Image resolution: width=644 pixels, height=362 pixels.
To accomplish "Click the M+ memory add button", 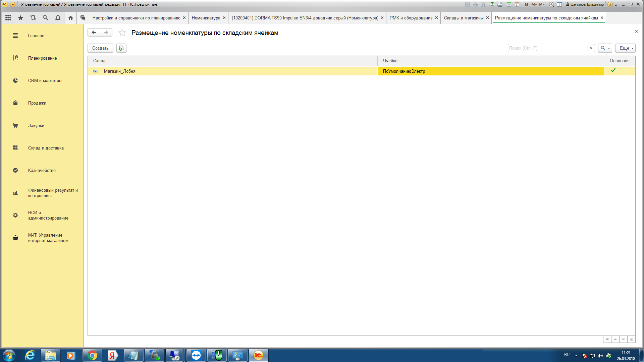I will pos(534,4).
